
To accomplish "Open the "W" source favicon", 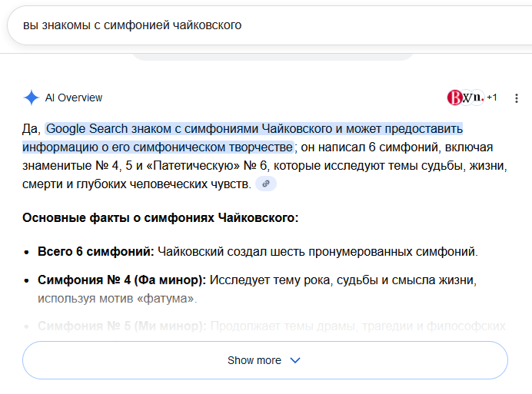I will tap(466, 98).
